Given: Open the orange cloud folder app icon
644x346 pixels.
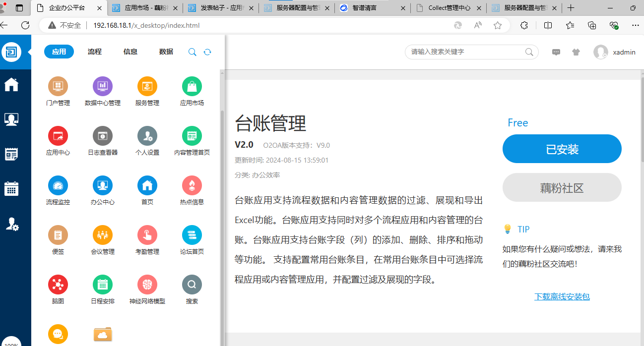Looking at the screenshot, I should tap(103, 334).
